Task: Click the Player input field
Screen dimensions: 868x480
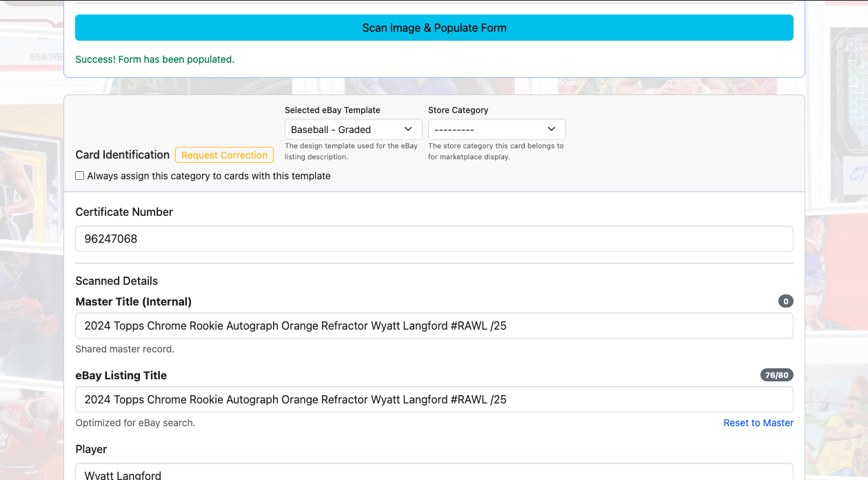Action: tap(434, 472)
